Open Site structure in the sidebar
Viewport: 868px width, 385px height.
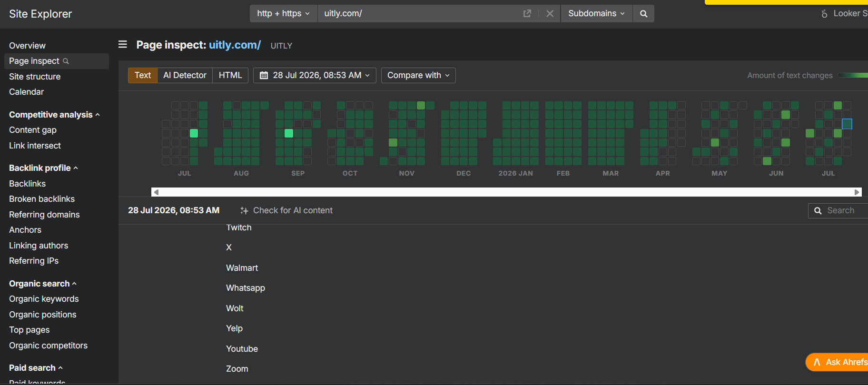click(35, 77)
